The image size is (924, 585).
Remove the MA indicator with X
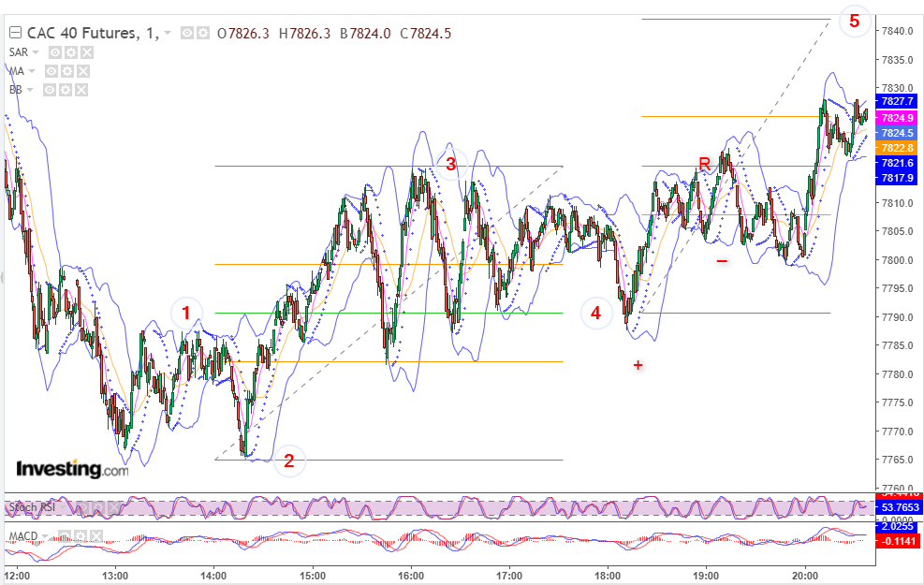tap(83, 71)
